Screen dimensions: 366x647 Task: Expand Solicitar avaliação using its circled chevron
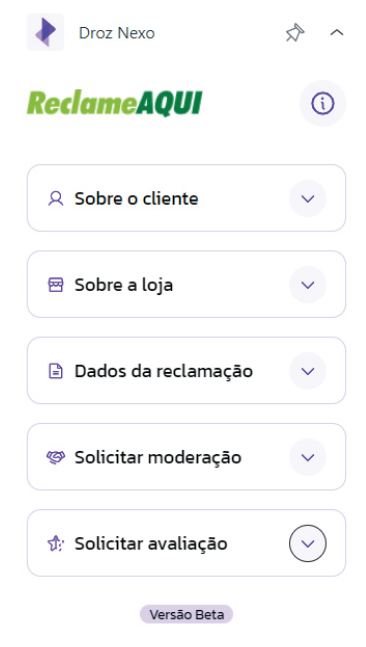click(x=308, y=543)
